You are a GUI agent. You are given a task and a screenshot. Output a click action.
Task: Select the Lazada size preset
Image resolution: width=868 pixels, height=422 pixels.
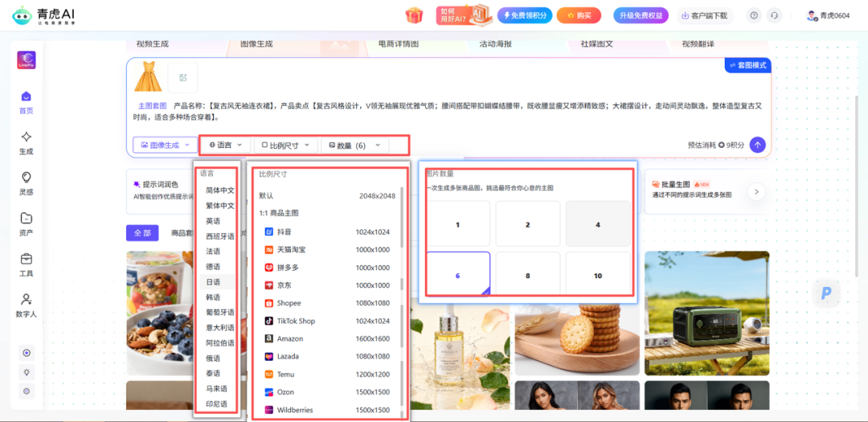tap(327, 356)
